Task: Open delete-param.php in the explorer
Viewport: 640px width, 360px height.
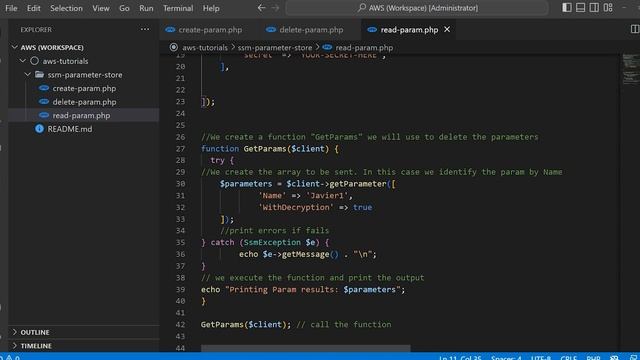Action: [x=84, y=102]
